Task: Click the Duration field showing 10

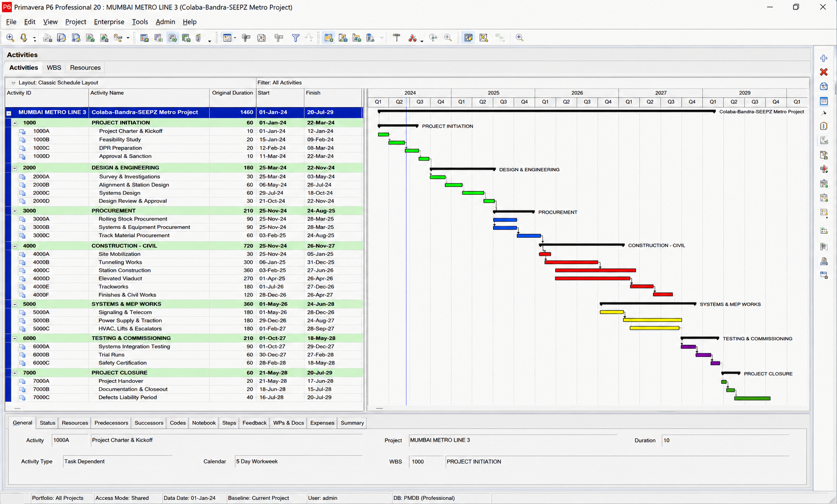Action: point(725,441)
